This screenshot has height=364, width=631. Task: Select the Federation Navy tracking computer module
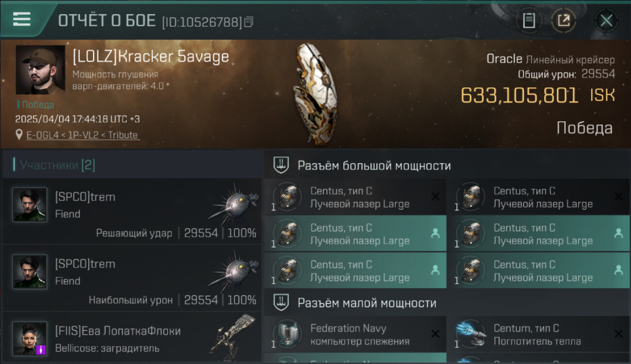click(x=355, y=334)
